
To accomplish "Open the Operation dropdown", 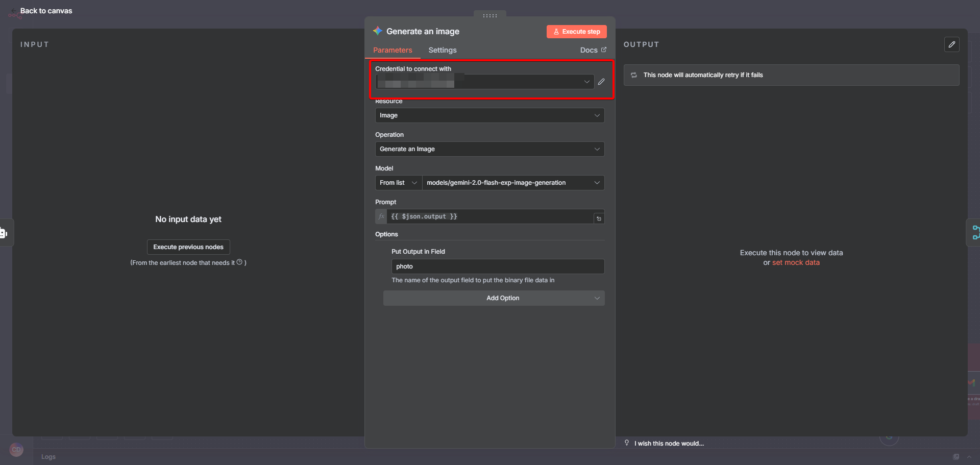I will pyautogui.click(x=489, y=149).
